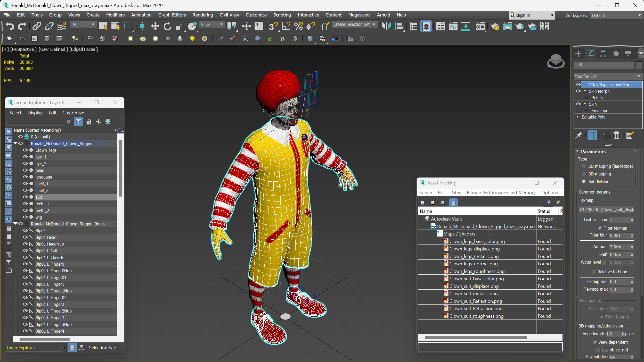The image size is (644, 362).
Task: Switch to the Display command panel tab
Action: click(628, 54)
